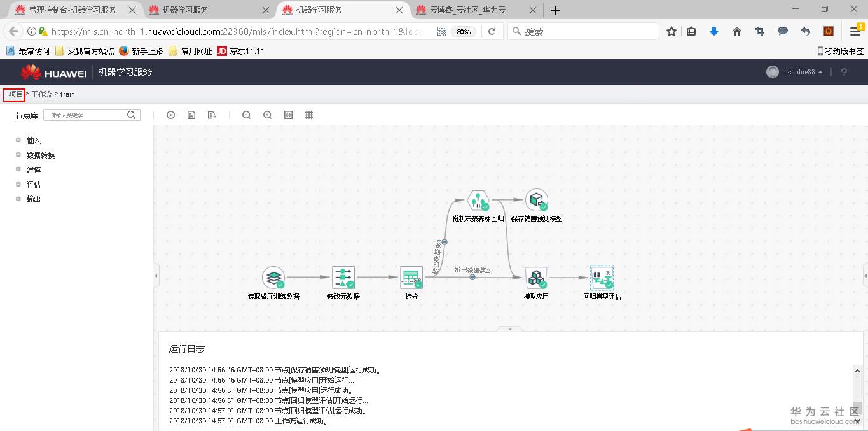Screen dimensions: 868x431
Task: Select the 模型应用 node
Action: (536, 278)
